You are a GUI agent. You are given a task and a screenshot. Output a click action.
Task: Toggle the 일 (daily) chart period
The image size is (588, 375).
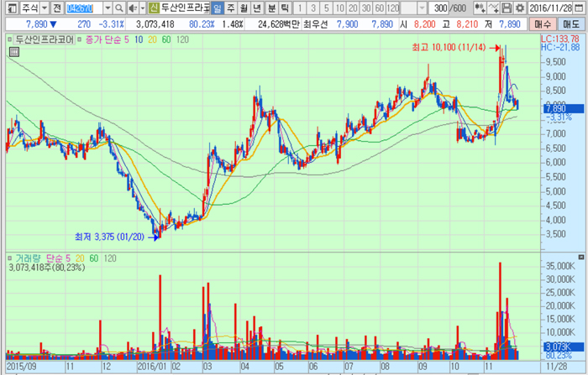point(218,8)
